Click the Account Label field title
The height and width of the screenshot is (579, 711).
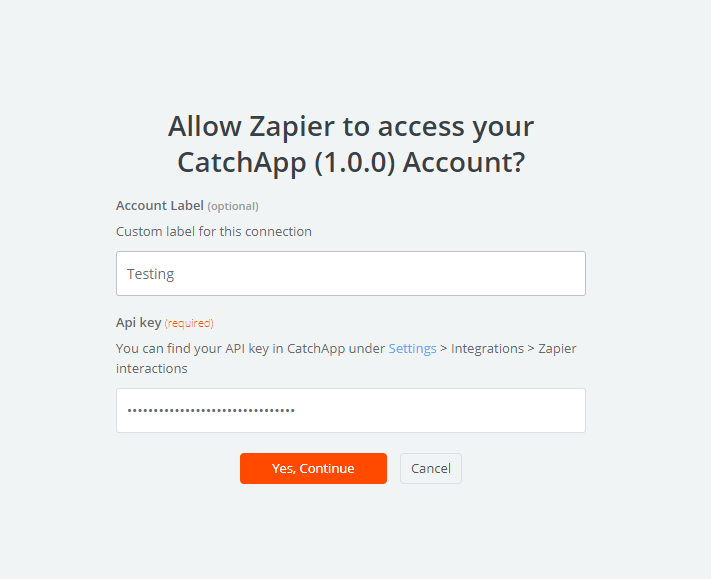pyautogui.click(x=160, y=206)
